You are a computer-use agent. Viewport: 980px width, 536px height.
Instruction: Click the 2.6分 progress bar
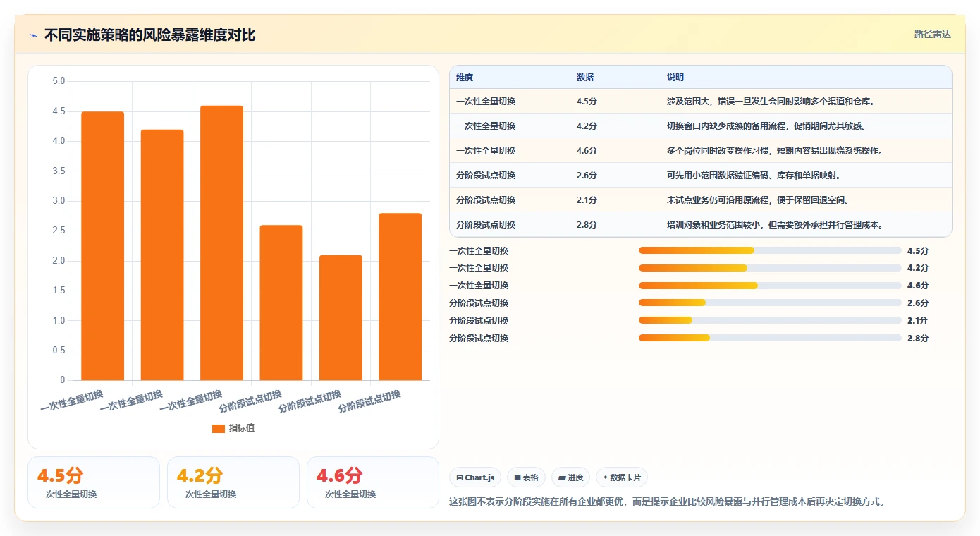[x=770, y=303]
